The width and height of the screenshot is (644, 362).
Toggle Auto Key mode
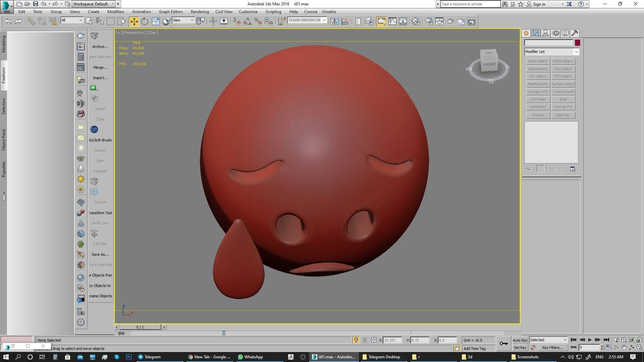[520, 340]
